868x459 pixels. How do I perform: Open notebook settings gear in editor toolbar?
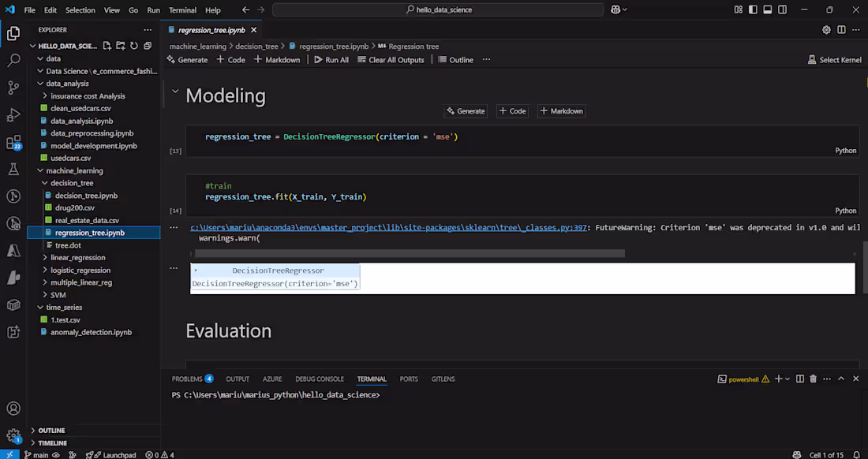[x=826, y=30]
